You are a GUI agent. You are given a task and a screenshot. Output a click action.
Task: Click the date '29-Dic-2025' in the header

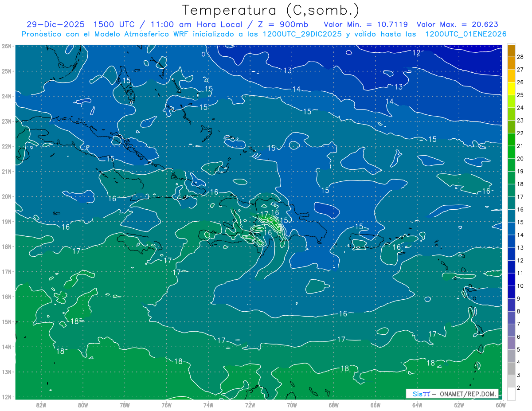coord(55,24)
